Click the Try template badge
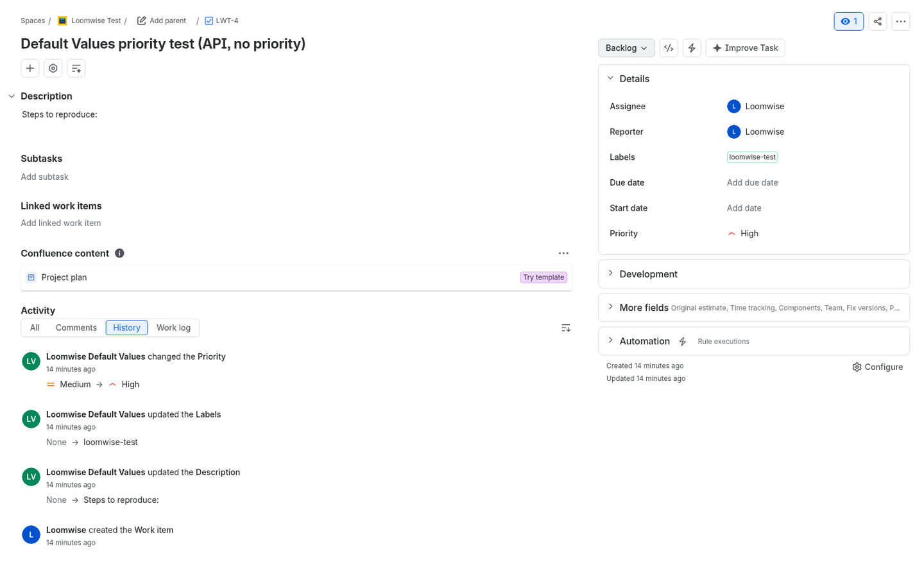The width and height of the screenshot is (924, 578). click(543, 277)
